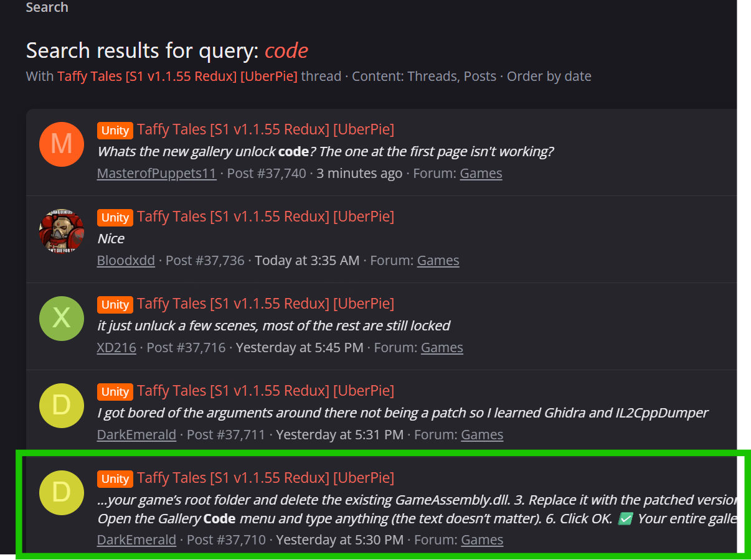Select Unity tag on Bloodxdd's result

click(115, 217)
